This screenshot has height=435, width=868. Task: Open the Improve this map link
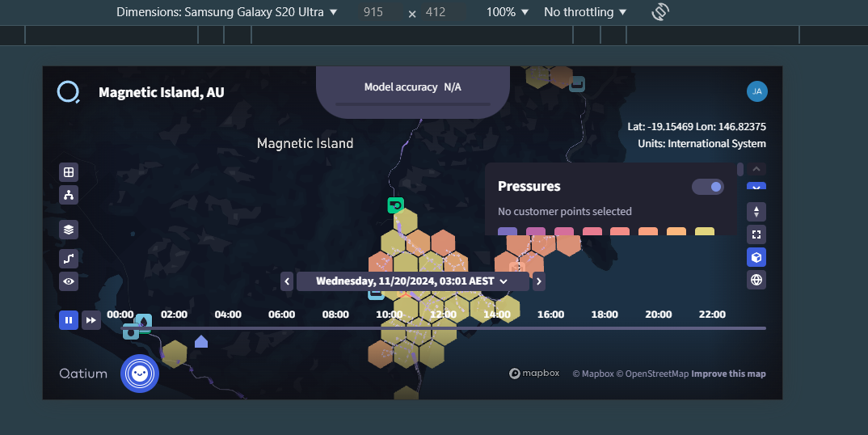coord(728,374)
